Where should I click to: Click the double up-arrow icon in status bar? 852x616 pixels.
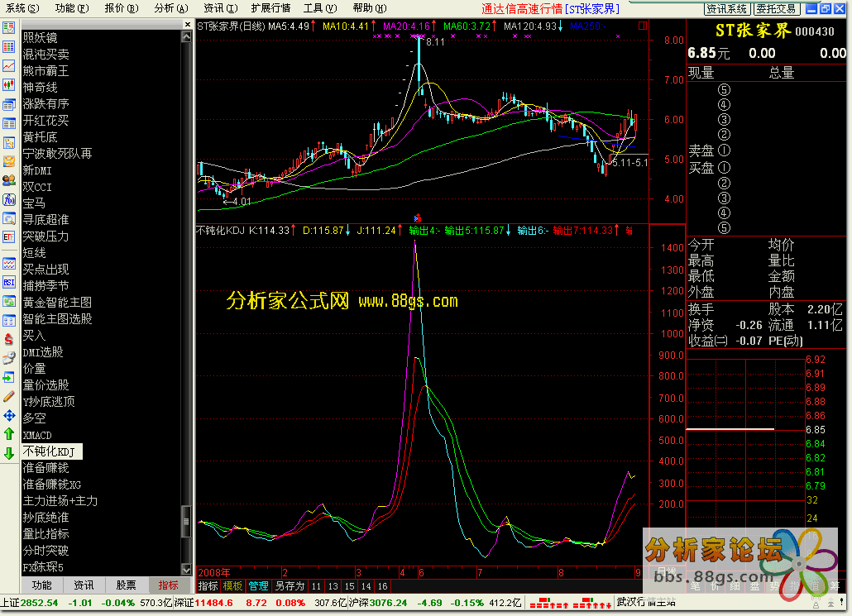point(830,603)
